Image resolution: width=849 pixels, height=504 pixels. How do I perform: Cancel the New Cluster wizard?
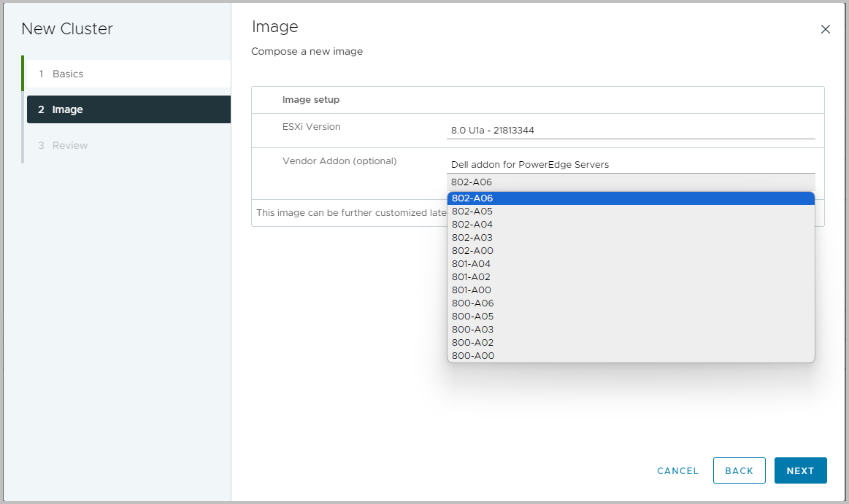point(677,470)
